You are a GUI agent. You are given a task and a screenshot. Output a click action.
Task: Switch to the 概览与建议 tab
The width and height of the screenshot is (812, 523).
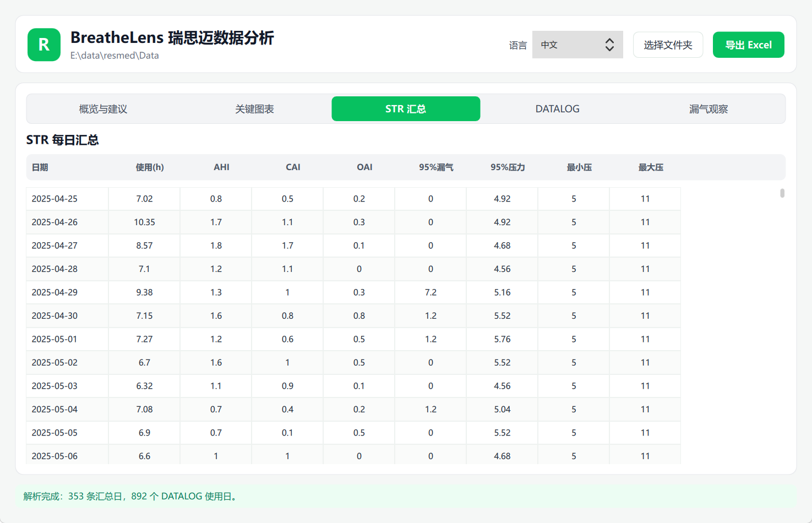(103, 109)
